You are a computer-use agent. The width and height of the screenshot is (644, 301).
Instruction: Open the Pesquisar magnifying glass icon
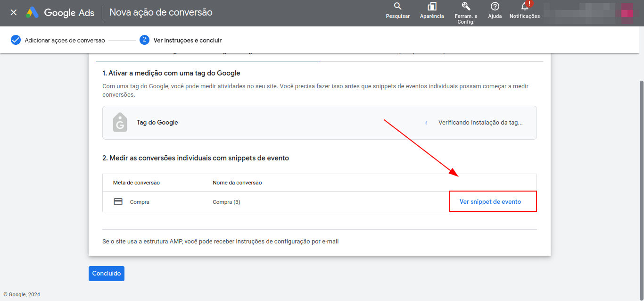397,7
